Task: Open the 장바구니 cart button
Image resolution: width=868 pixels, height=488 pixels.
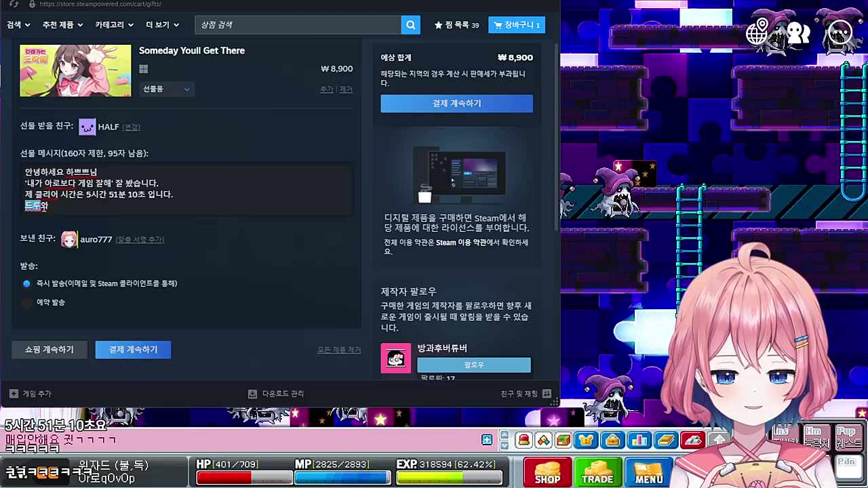Action: (x=517, y=25)
